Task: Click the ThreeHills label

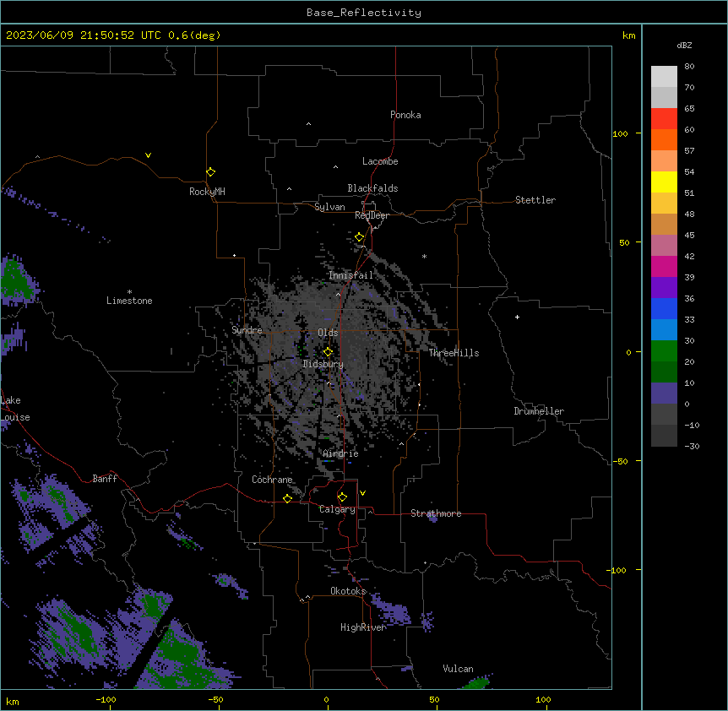Action: click(454, 353)
